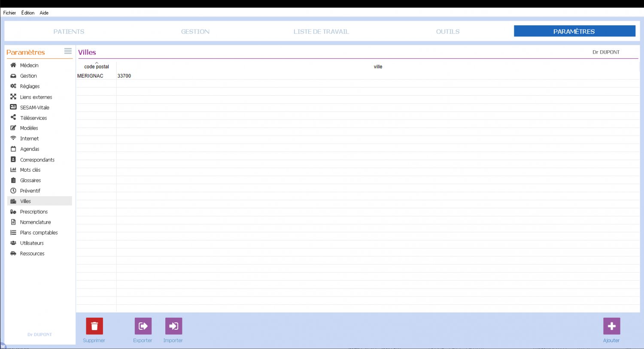Open the Édition menu

28,13
